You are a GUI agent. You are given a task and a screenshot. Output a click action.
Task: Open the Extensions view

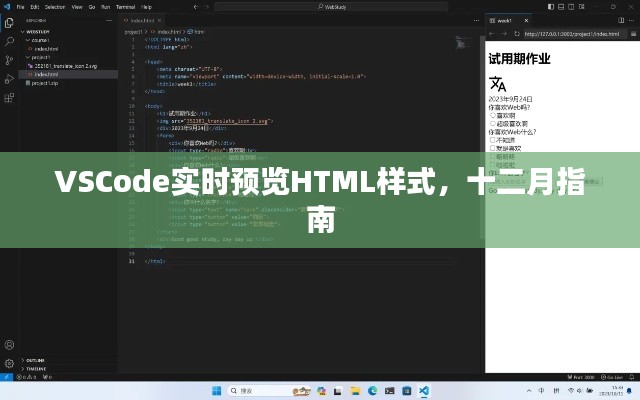click(x=9, y=98)
